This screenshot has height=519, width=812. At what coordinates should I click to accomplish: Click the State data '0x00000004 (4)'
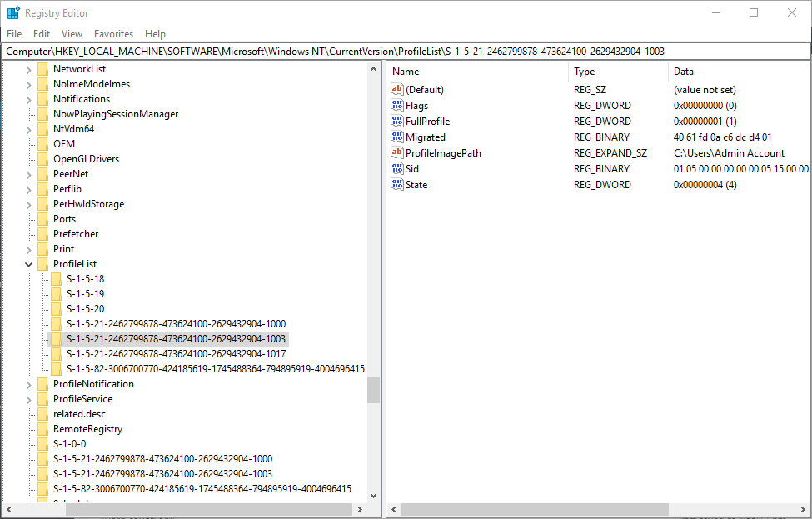(x=705, y=185)
